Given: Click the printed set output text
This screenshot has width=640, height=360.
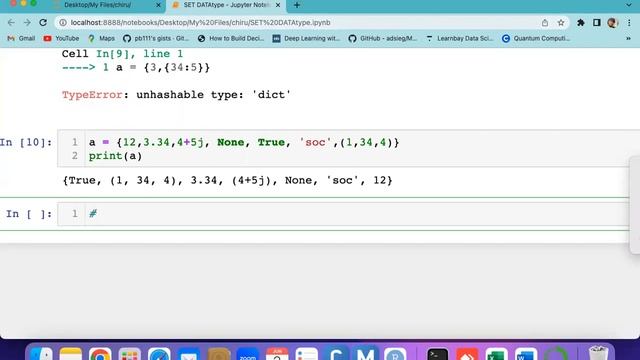Looking at the screenshot, I should tap(227, 180).
